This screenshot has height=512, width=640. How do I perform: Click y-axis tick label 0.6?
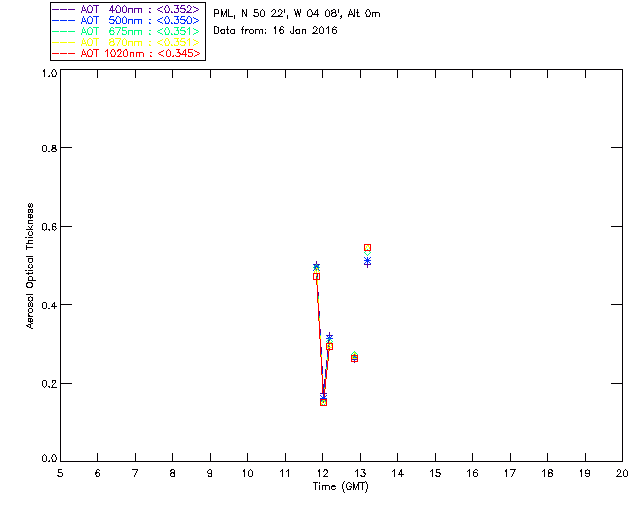(49, 227)
